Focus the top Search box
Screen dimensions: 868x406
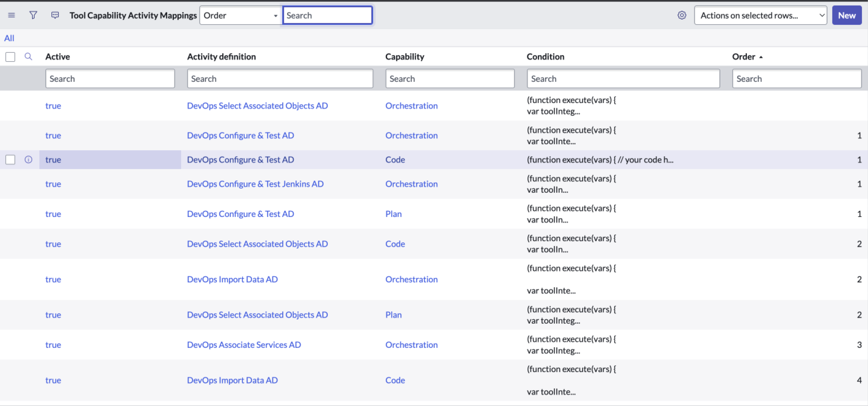[x=327, y=15]
